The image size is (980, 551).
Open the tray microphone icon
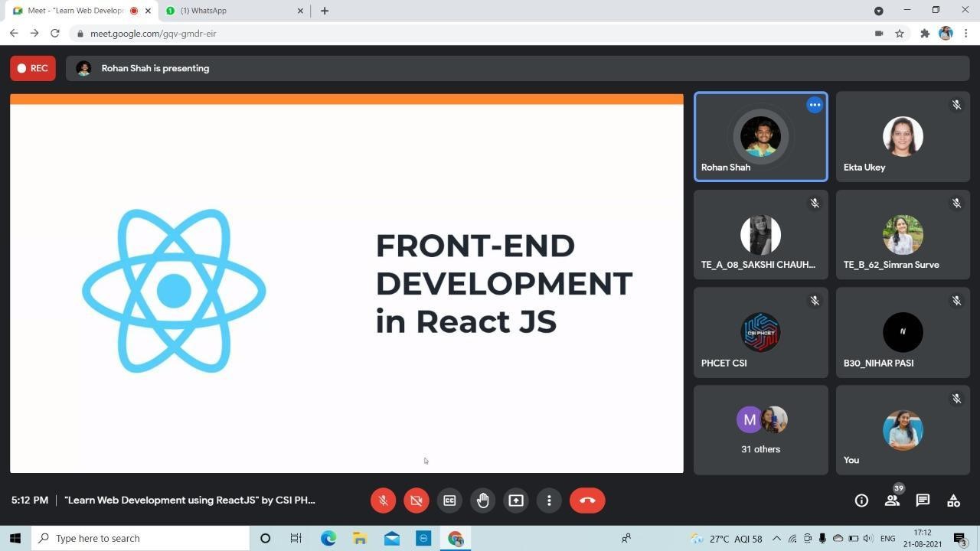coord(823,539)
